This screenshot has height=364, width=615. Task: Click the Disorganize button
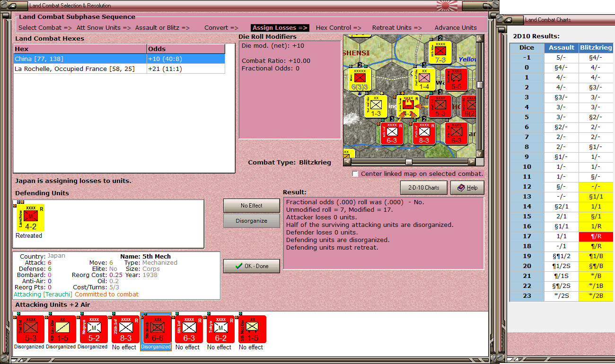click(251, 221)
